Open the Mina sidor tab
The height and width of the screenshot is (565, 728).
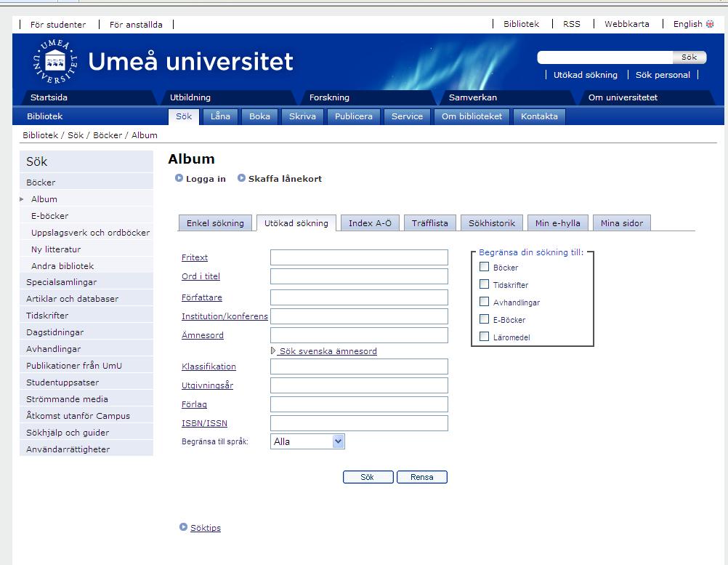622,223
